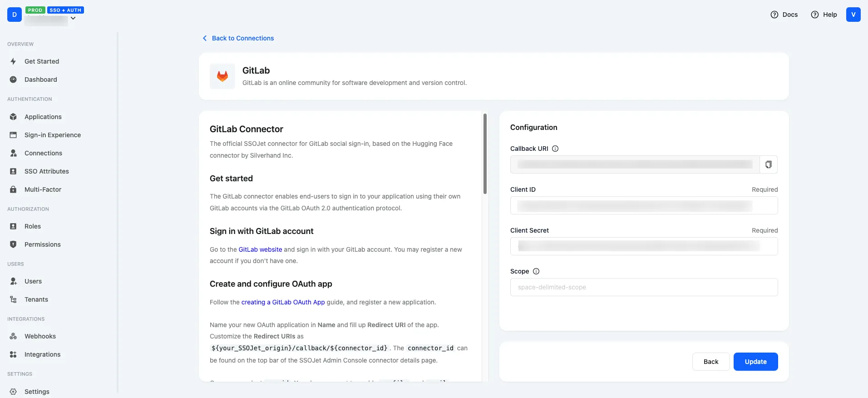Switch to the Connections section
Viewport: 868px width, 398px height.
[x=43, y=153]
